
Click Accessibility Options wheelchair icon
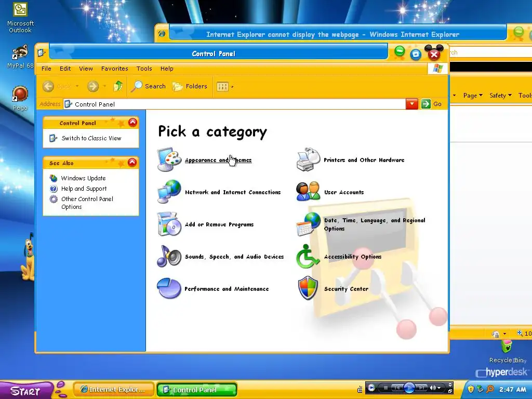point(308,256)
